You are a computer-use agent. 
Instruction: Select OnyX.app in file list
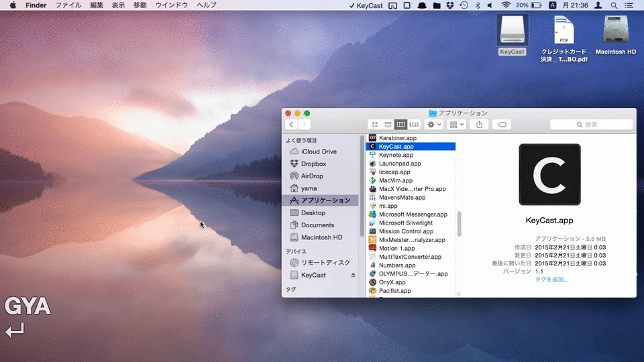pyautogui.click(x=411, y=282)
